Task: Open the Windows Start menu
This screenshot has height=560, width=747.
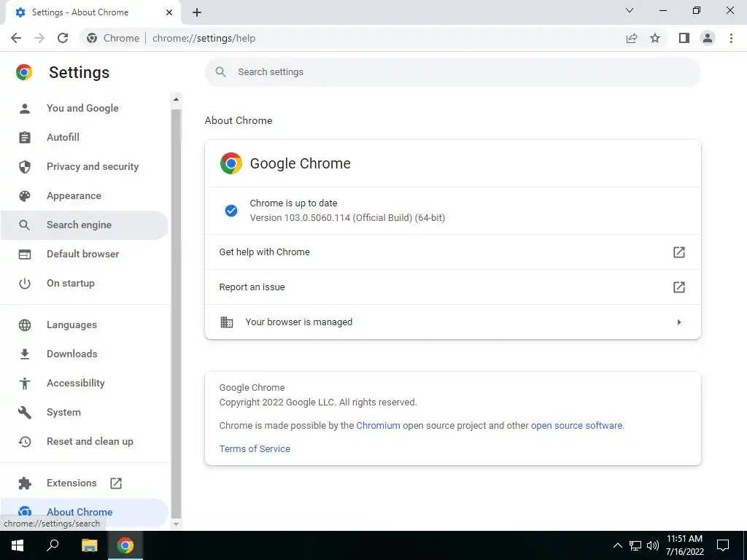Action: point(18,545)
